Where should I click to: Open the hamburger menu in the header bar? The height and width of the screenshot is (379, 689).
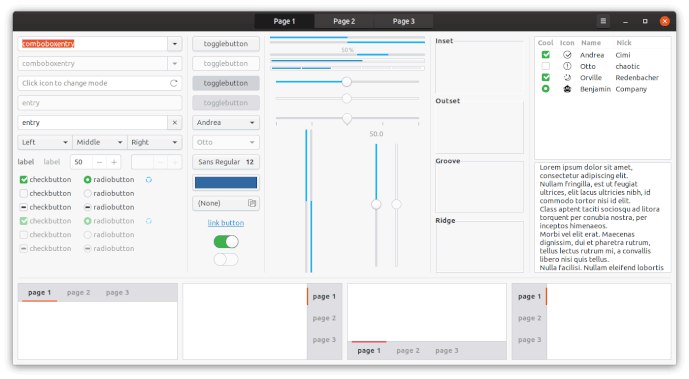(x=603, y=21)
